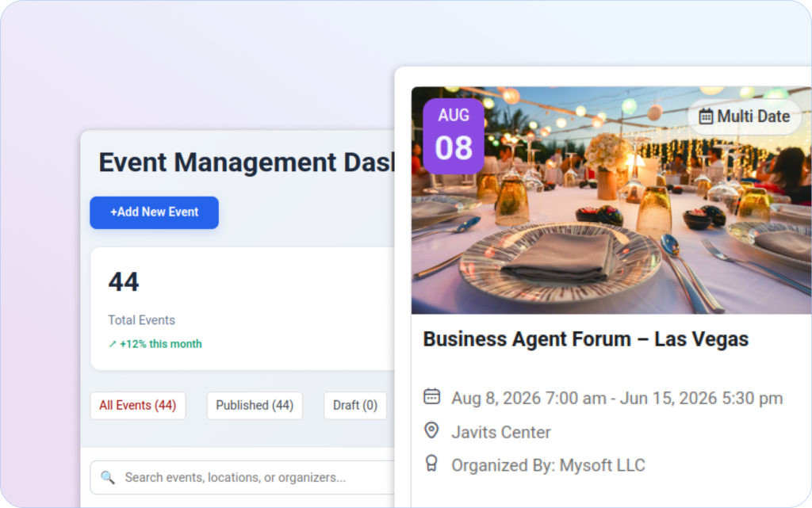Click the Event Management Dashboard heading

[247, 162]
